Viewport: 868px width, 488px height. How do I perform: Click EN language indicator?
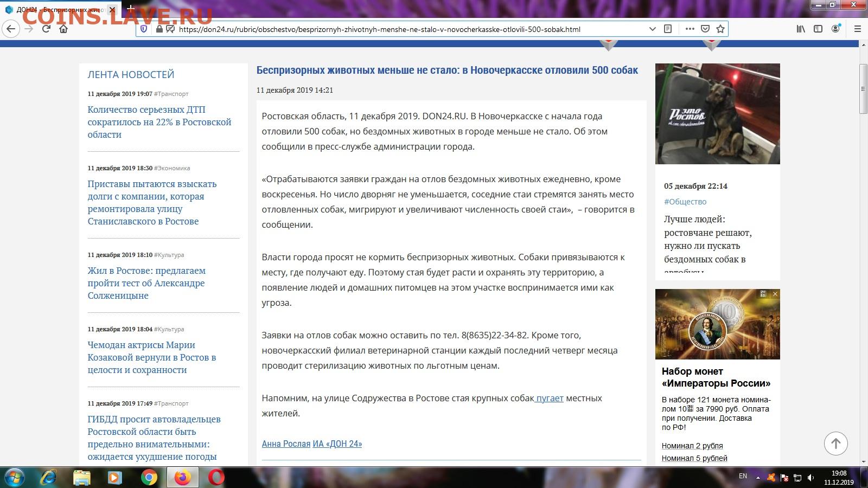point(743,476)
